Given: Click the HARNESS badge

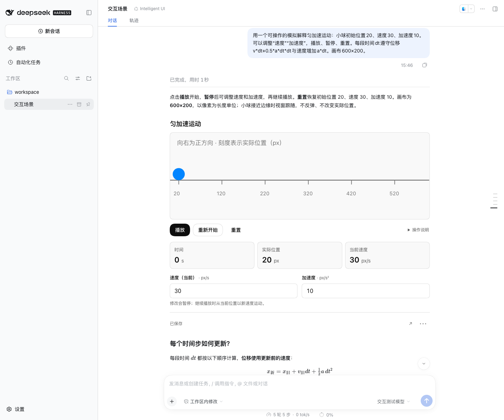Looking at the screenshot, I should click(62, 13).
